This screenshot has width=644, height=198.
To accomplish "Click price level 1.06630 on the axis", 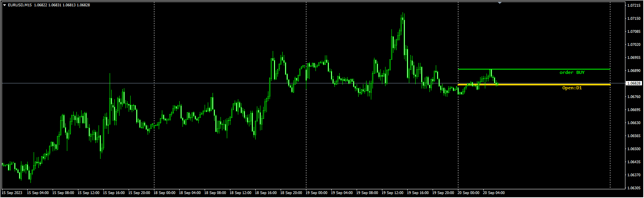I will [x=634, y=123].
